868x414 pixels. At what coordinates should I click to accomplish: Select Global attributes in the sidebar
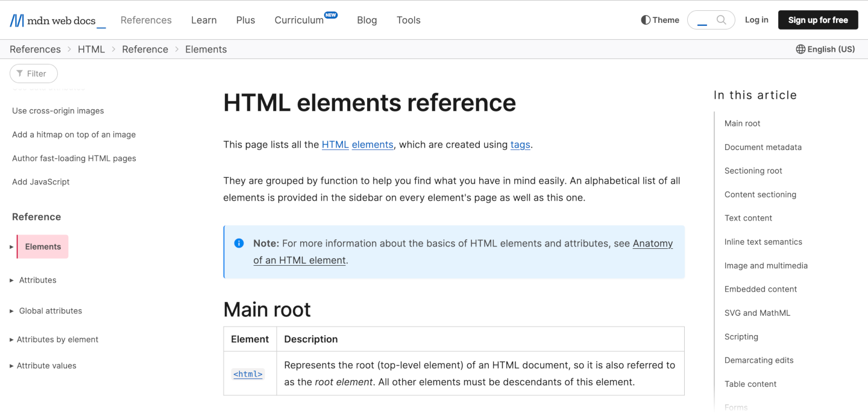(x=51, y=311)
